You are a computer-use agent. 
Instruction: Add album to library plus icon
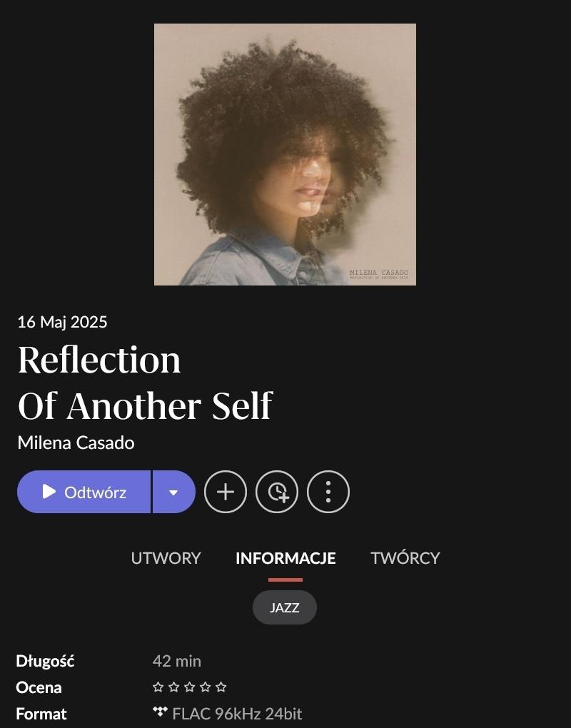(226, 492)
